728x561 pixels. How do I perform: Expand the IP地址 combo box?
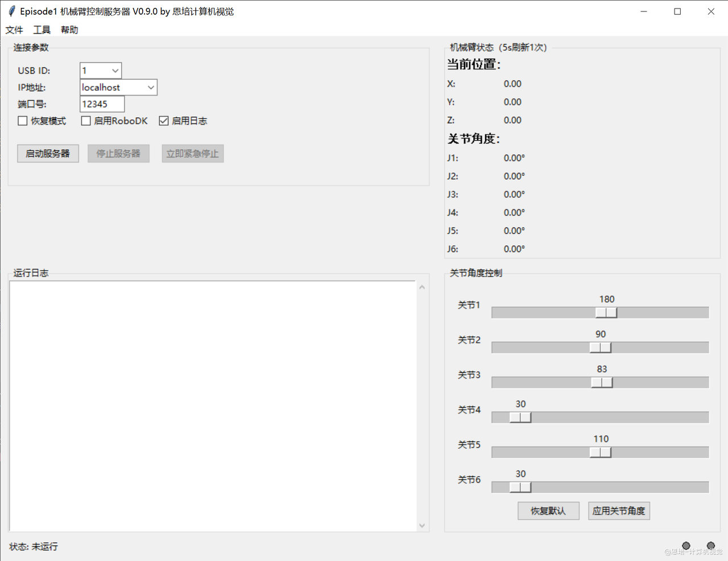tap(151, 87)
